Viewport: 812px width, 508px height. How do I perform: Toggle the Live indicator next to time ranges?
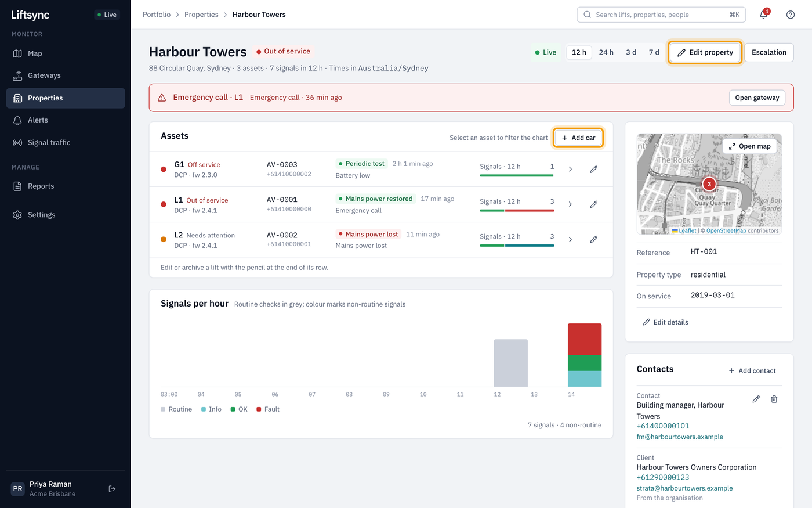(545, 52)
